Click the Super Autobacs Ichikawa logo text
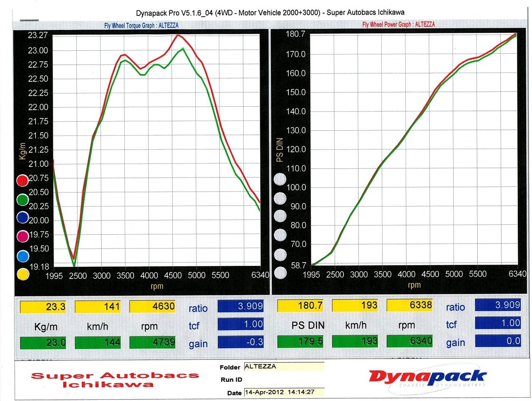This screenshot has width=532, height=401. pos(115,380)
